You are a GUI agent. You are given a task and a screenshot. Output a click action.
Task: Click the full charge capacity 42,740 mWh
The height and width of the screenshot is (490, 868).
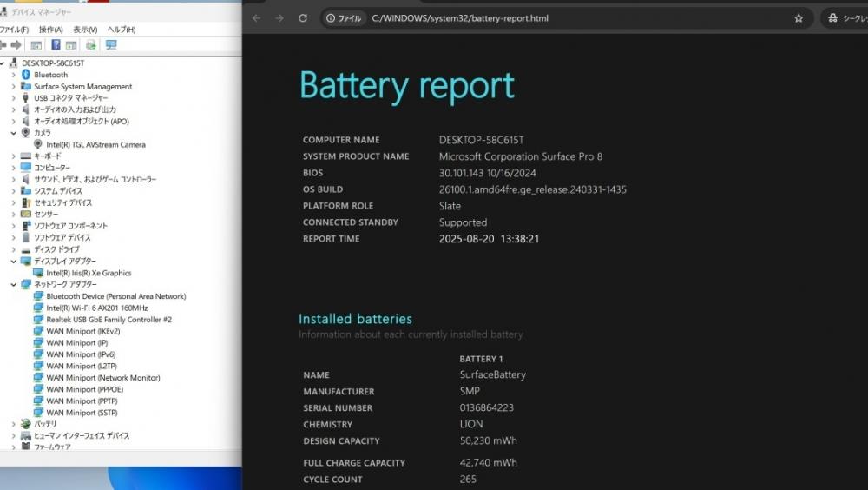click(x=488, y=463)
